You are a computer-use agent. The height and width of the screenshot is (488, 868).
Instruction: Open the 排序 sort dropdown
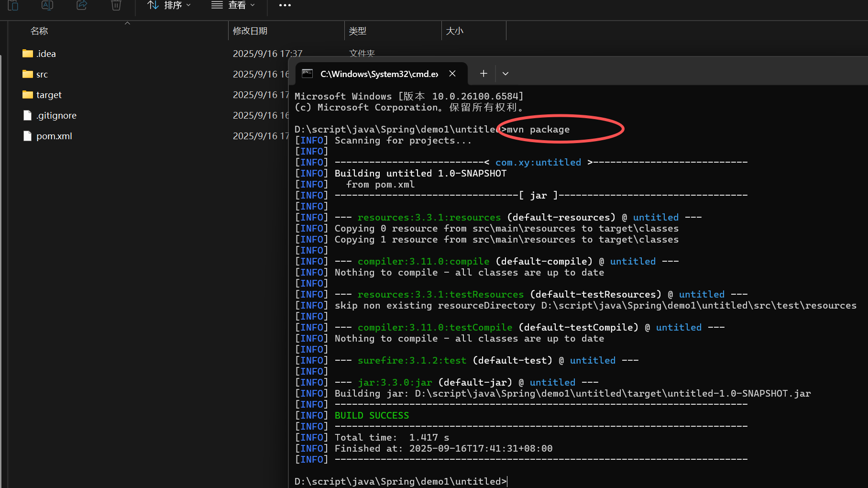169,5
